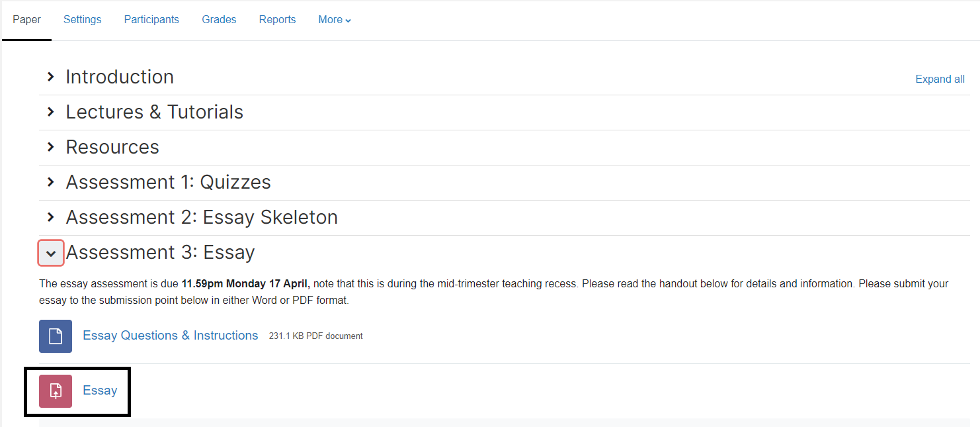This screenshot has height=427, width=980.
Task: Expand the Lectures & Tutorials section chevron
Action: tap(51, 112)
